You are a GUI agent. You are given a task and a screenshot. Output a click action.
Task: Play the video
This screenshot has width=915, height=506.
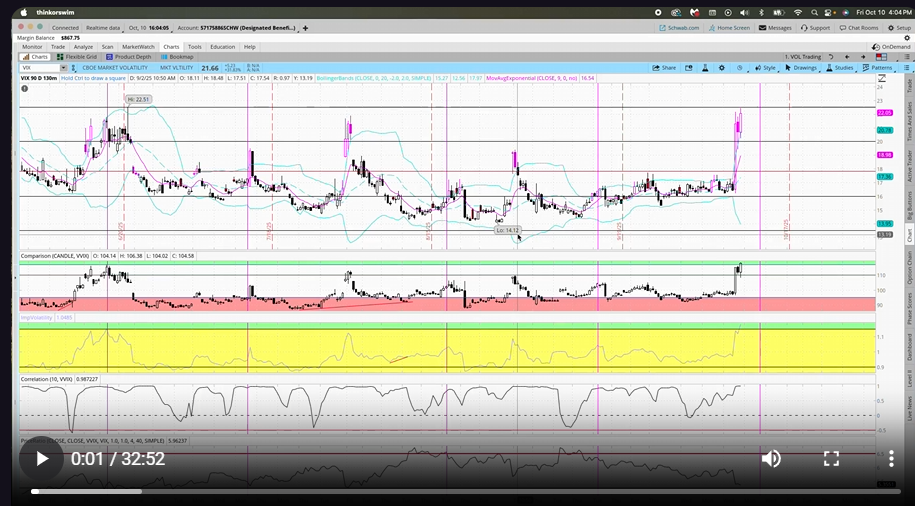point(42,459)
